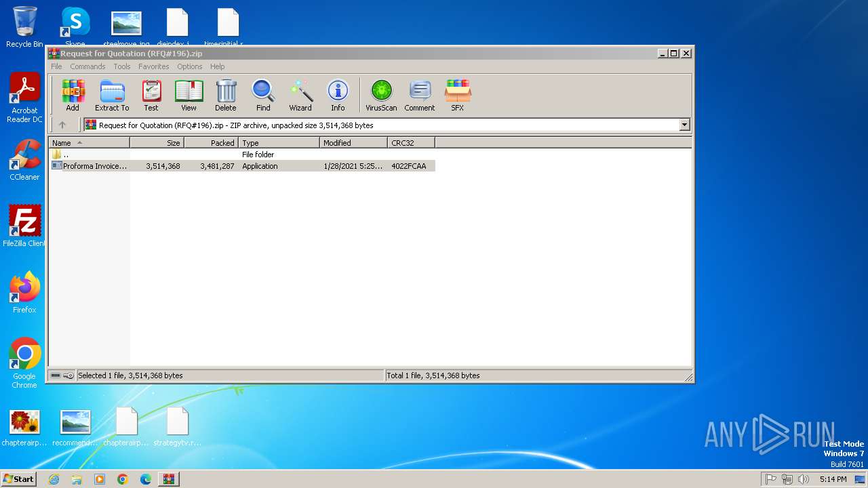Open the chapterairp flower image file
This screenshot has width=868, height=488.
click(24, 427)
